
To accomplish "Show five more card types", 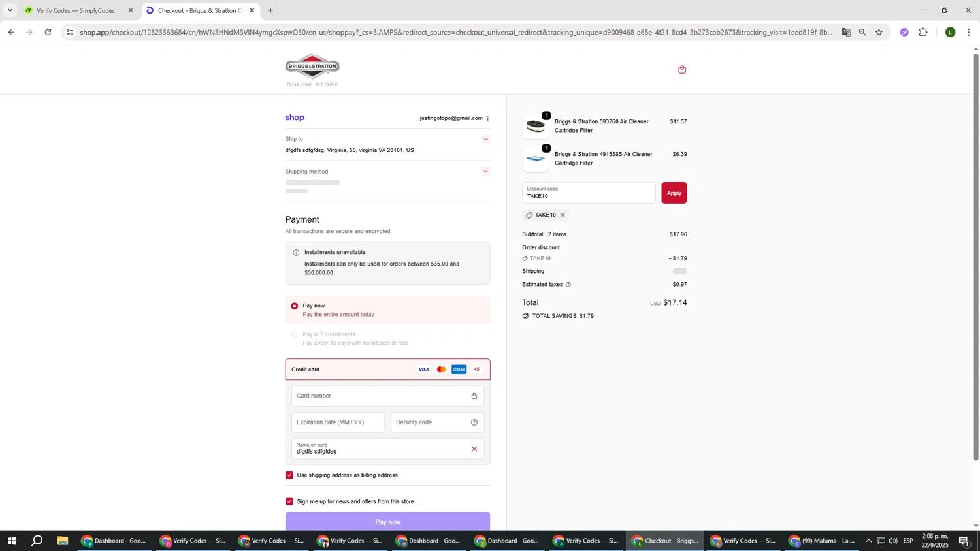I will pos(477,370).
